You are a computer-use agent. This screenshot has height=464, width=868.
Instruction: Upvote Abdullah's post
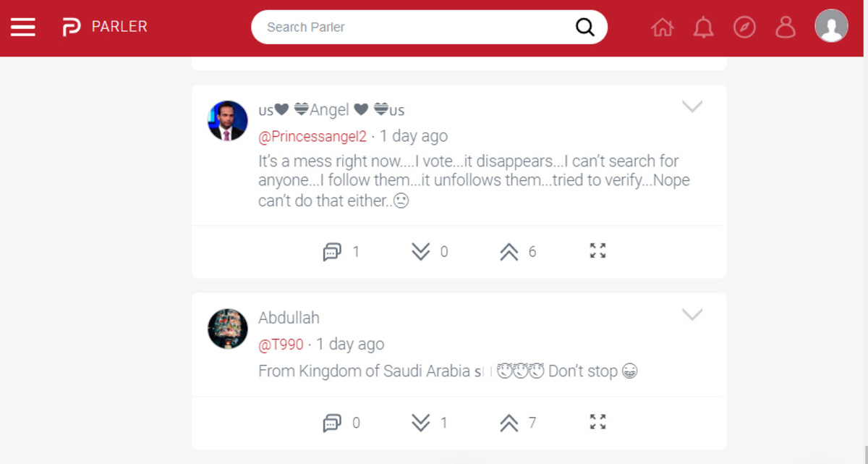509,423
